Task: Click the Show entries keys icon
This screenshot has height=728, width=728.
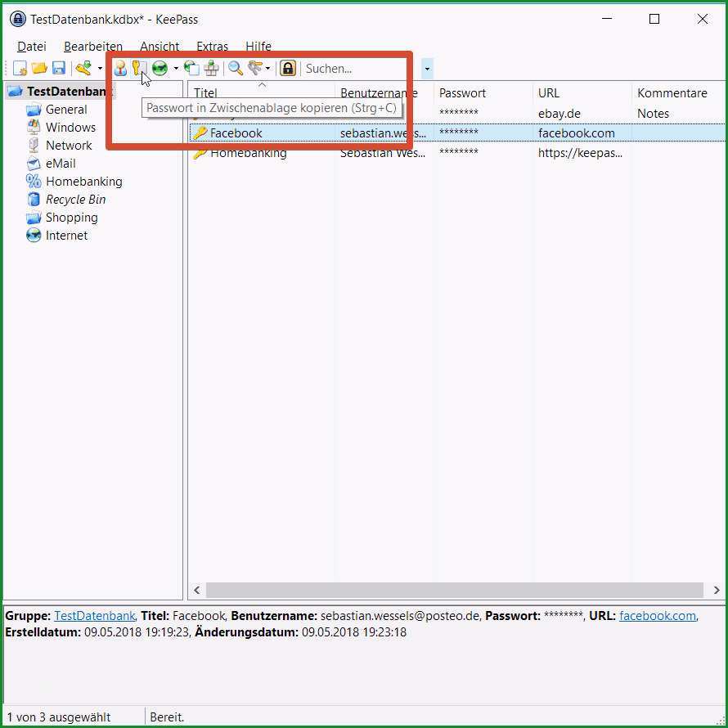Action: (x=255, y=68)
